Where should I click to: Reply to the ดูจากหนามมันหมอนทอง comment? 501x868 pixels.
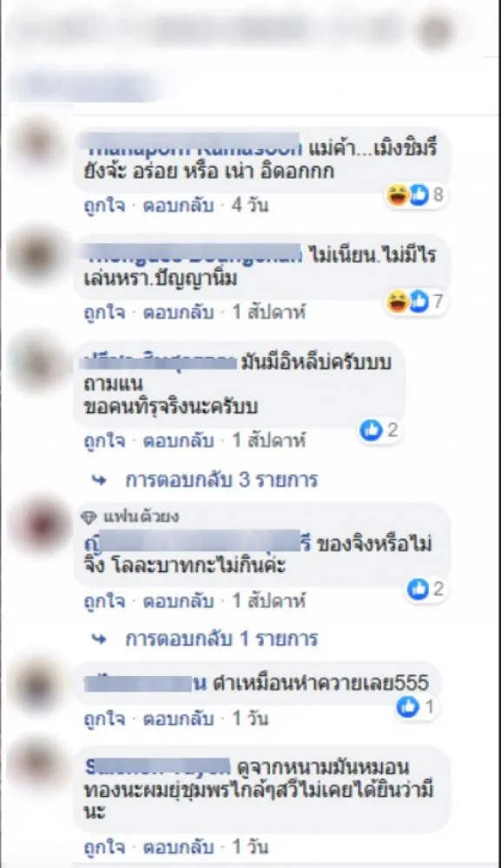pyautogui.click(x=178, y=847)
